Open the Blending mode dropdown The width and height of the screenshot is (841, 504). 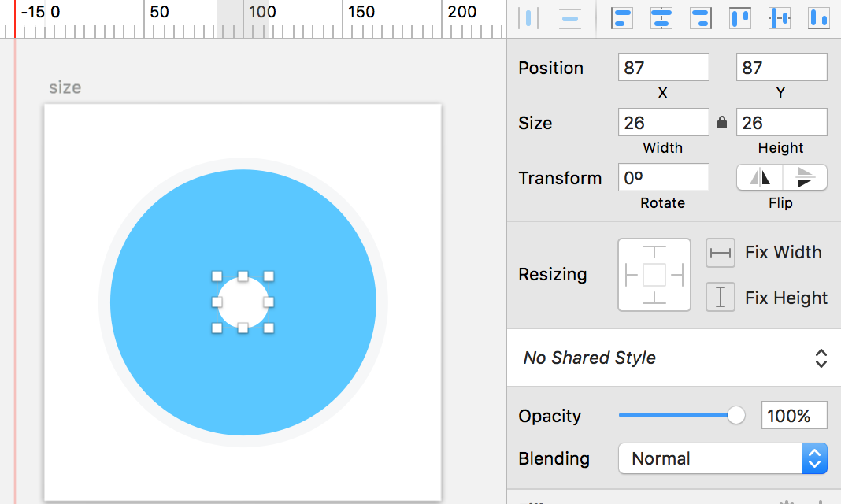[x=722, y=458]
